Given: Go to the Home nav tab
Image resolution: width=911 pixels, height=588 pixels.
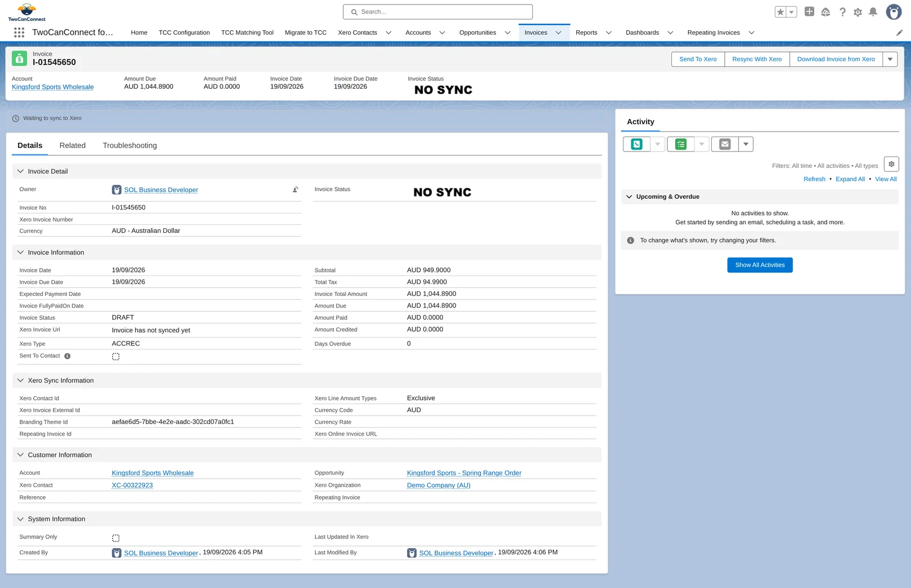Looking at the screenshot, I should (139, 32).
